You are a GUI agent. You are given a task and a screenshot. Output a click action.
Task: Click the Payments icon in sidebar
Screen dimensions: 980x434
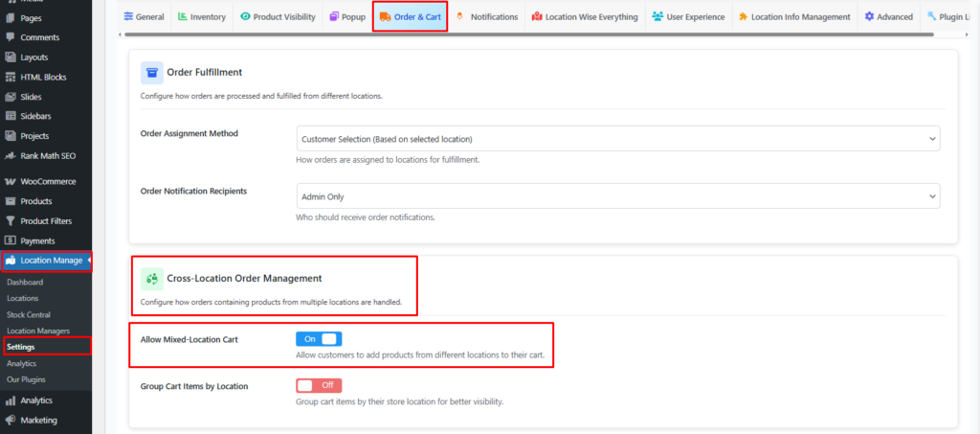pos(11,240)
